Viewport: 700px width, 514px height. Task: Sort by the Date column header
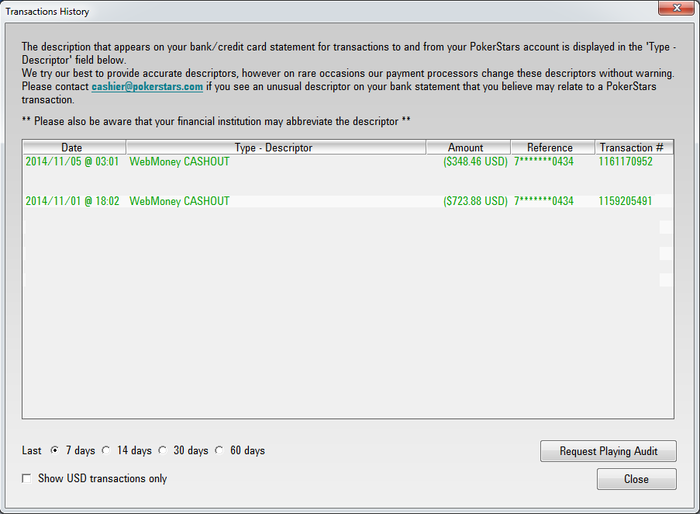click(74, 147)
